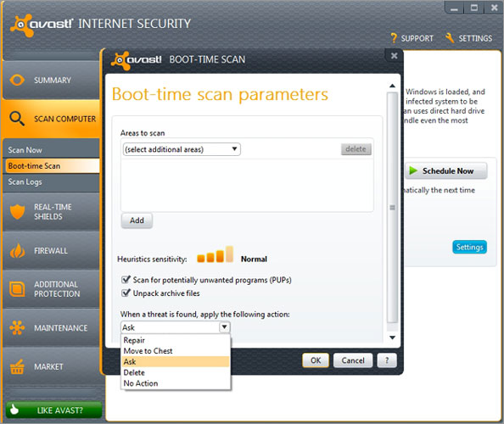Open the Maintenance asterisk icon
Image resolution: width=504 pixels, height=424 pixels.
coord(17,327)
